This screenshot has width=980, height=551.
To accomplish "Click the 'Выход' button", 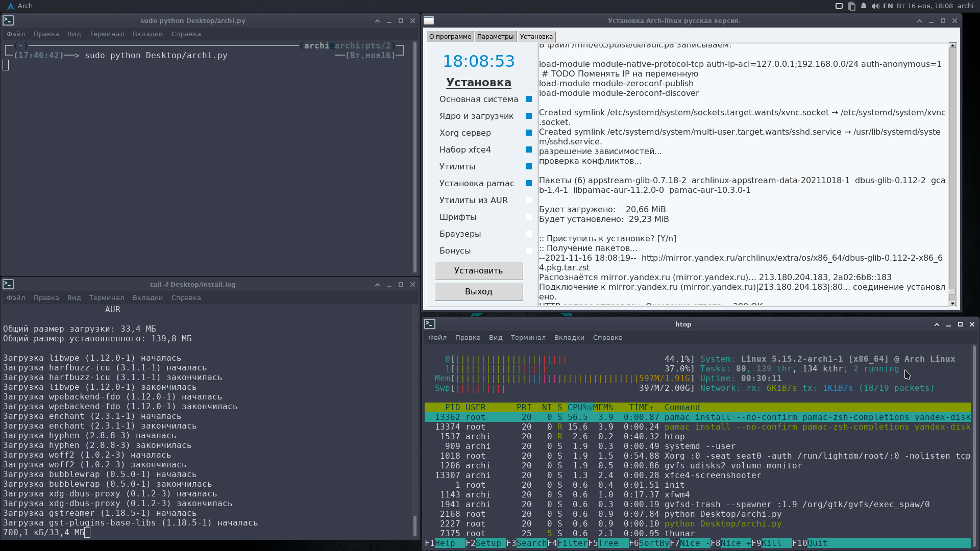I will click(x=479, y=292).
